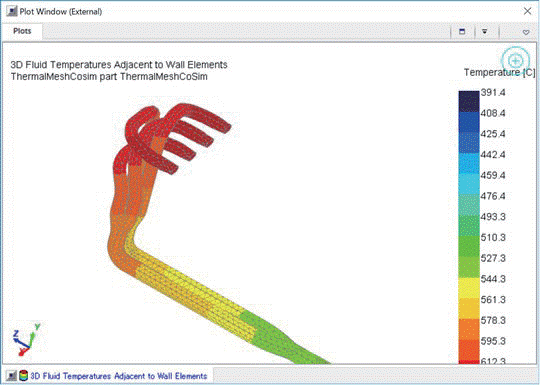Click the chevron at the tab bar's right end
Image resolution: width=540 pixels, height=385 pixels.
526,32
